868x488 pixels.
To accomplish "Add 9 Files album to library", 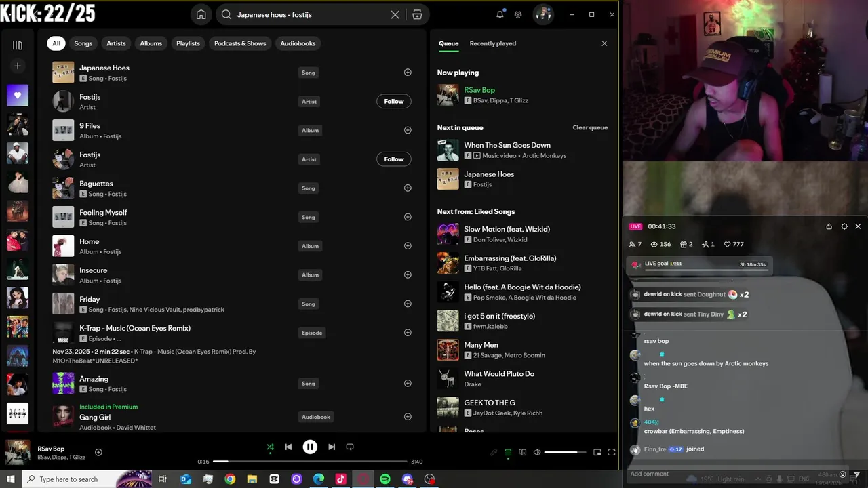I will point(408,130).
